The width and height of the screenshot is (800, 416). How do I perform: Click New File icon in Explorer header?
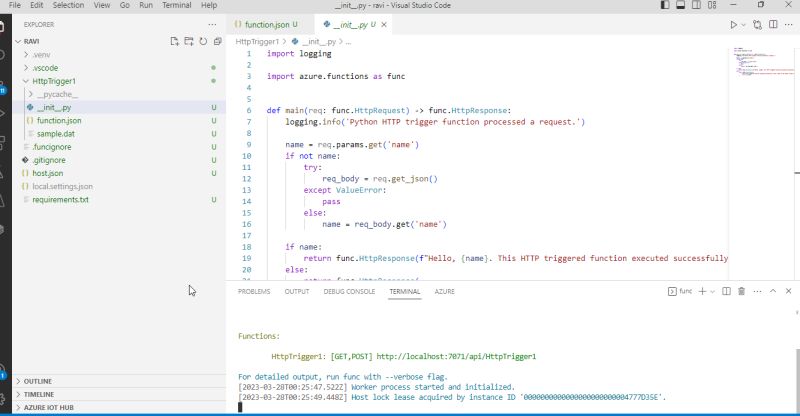[174, 41]
